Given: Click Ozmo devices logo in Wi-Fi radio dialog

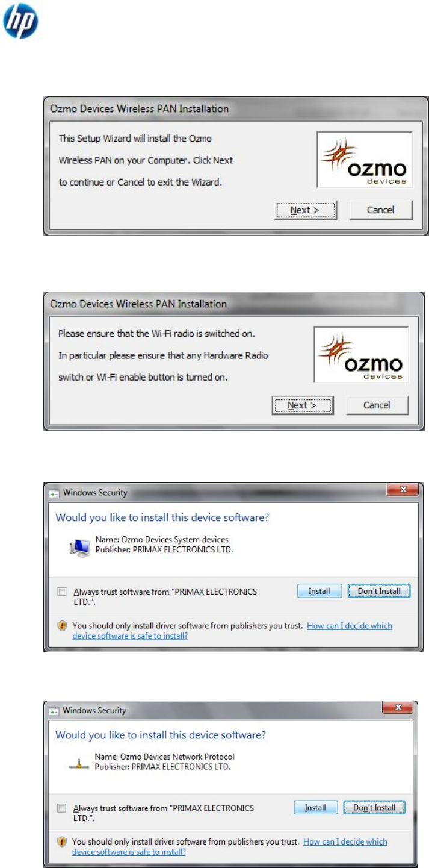Looking at the screenshot, I should click(x=361, y=355).
